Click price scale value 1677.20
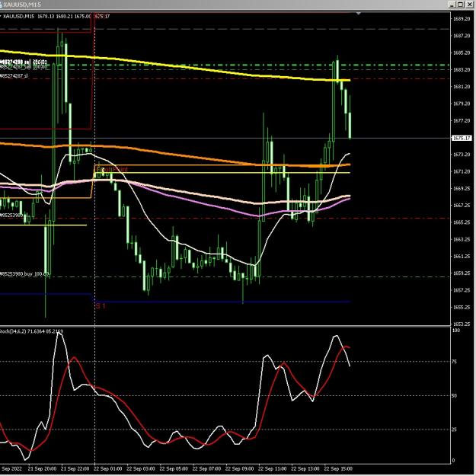 462,120
